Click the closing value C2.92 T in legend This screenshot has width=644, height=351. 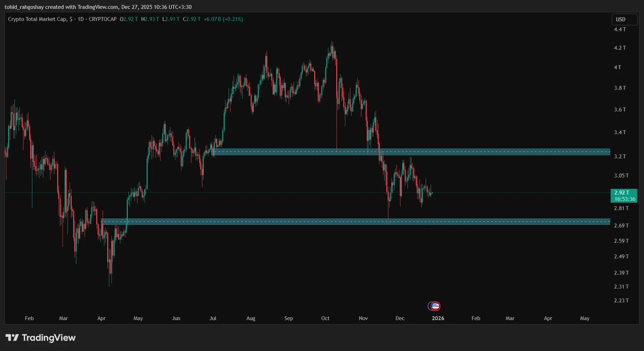pos(192,19)
